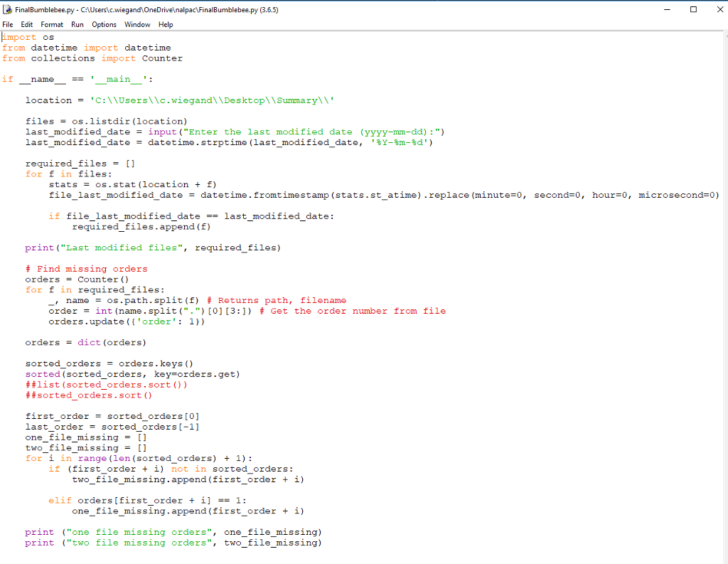Screen dimensions: 728x564
Task: Open the Help menu
Action: (166, 23)
